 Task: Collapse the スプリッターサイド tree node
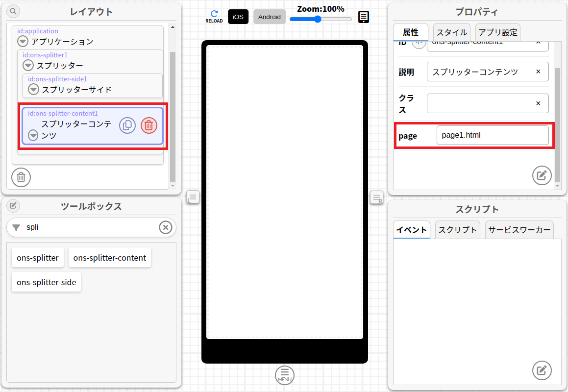click(x=33, y=89)
